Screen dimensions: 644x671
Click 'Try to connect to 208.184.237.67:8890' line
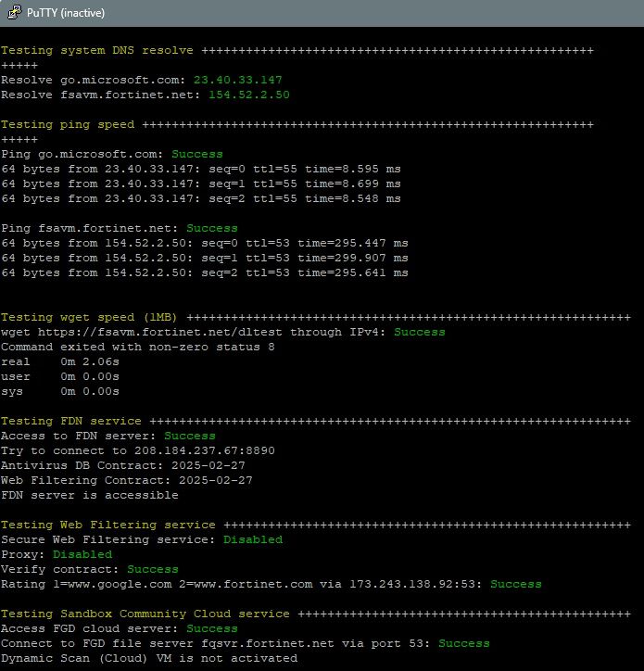pyautogui.click(x=138, y=450)
